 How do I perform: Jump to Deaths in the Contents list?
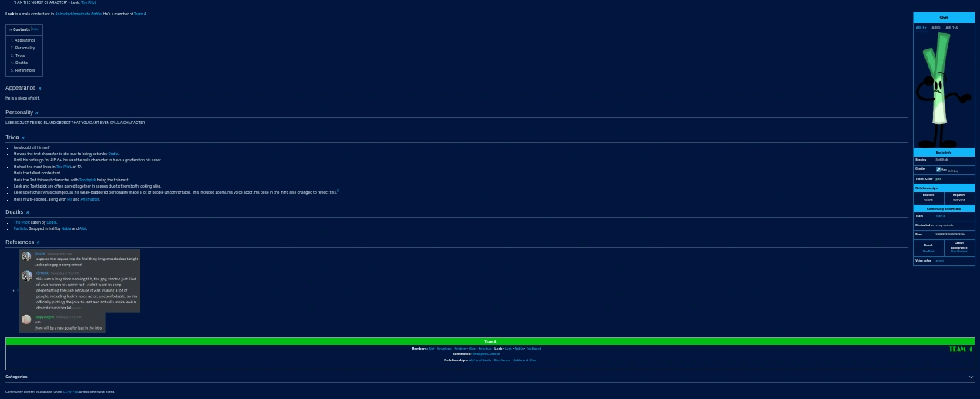(x=22, y=63)
